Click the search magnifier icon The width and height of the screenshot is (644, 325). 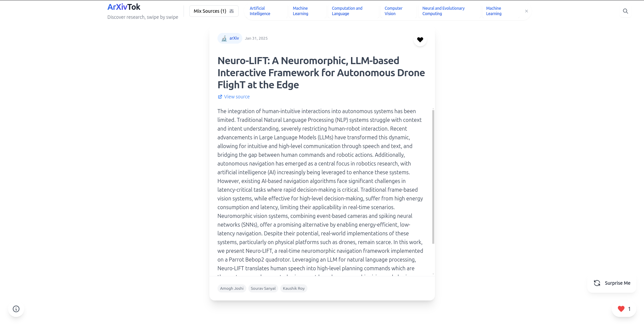point(625,11)
